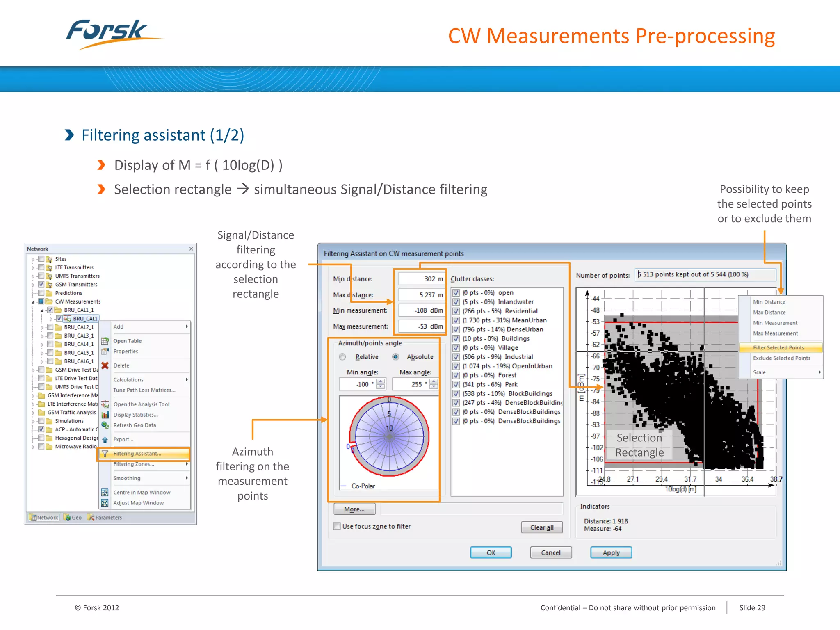This screenshot has height=630, width=840.
Task: Choose Filter Selected Points in graph menu
Action: tap(781, 348)
